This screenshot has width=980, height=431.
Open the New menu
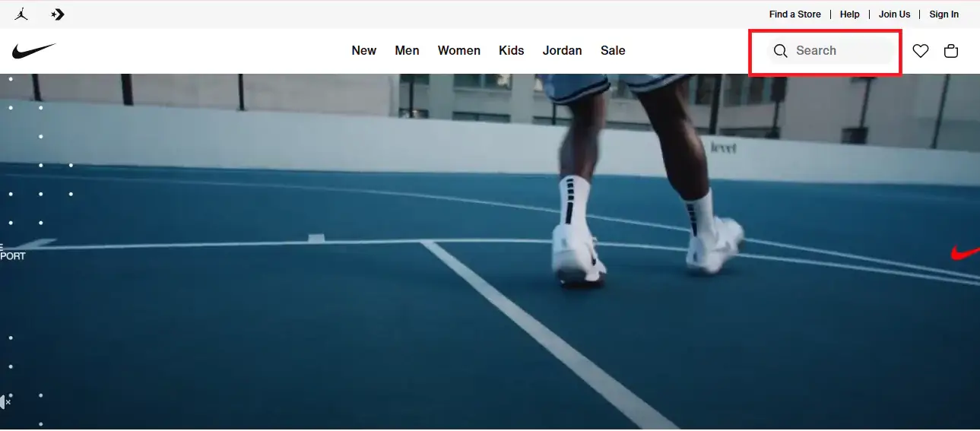[364, 51]
